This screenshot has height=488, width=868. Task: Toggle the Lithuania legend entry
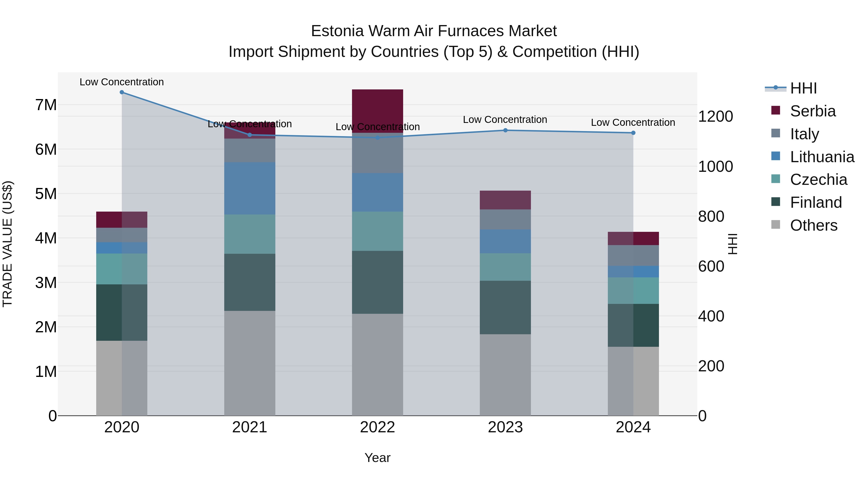(813, 157)
